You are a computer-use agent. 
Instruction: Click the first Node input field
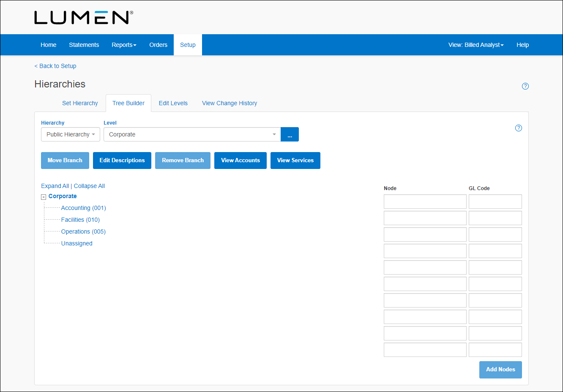tap(425, 201)
